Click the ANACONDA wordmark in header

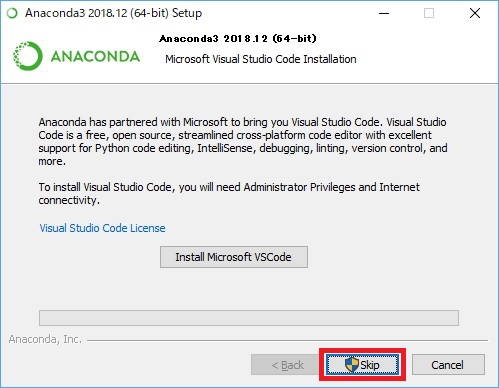[x=95, y=56]
